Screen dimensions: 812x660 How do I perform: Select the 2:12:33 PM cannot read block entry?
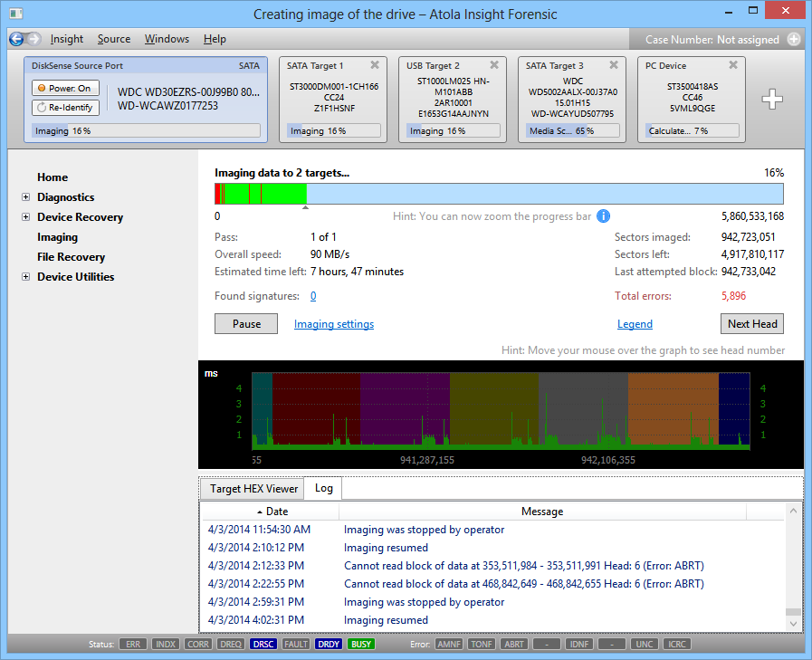click(493, 566)
